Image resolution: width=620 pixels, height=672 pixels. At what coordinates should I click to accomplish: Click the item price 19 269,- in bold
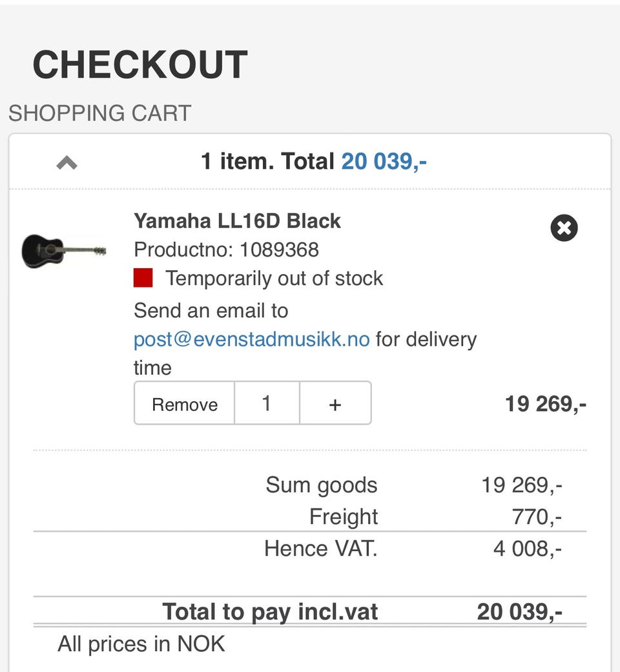pos(545,404)
